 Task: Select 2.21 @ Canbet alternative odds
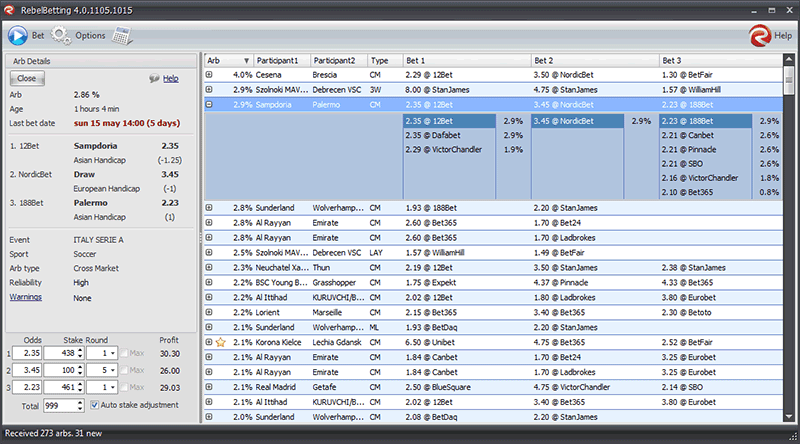[x=706, y=135]
